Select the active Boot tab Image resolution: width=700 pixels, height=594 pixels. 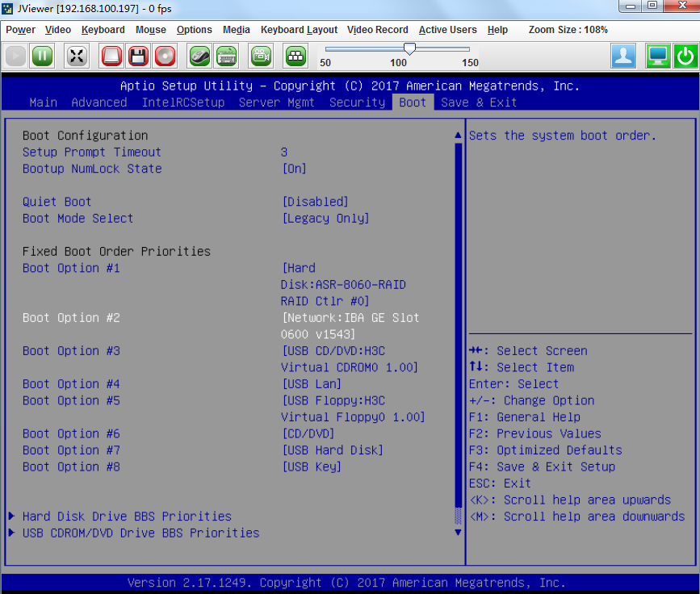pyautogui.click(x=413, y=102)
